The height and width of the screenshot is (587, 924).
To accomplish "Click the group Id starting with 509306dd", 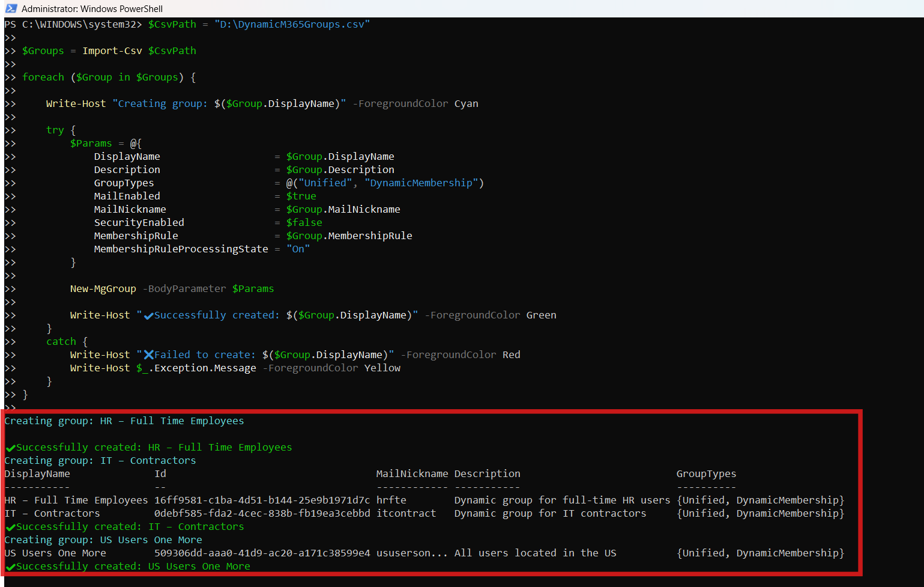I will [x=262, y=553].
